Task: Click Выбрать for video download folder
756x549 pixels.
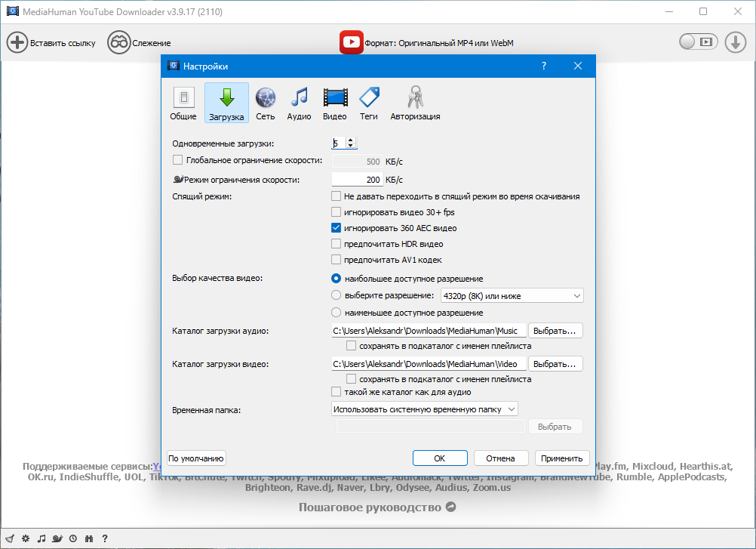Action: click(x=555, y=364)
